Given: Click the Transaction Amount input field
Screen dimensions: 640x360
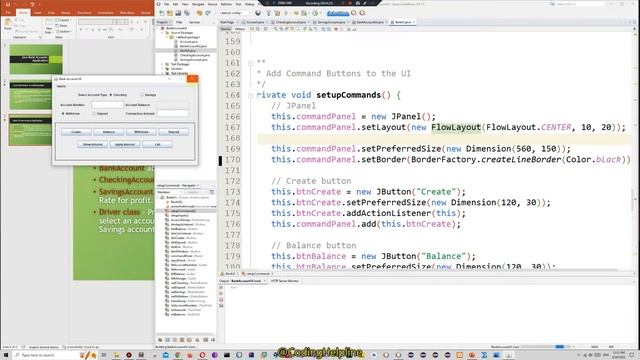Looking at the screenshot, I should pos(173,113).
